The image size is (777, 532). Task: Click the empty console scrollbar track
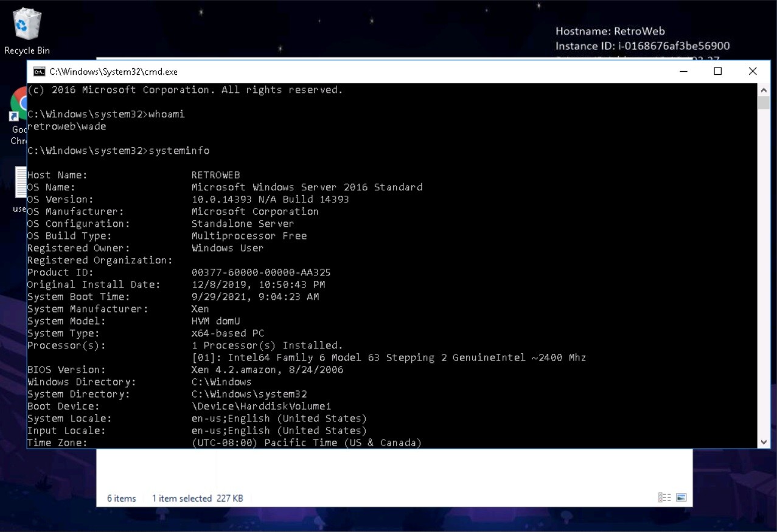pos(764,274)
